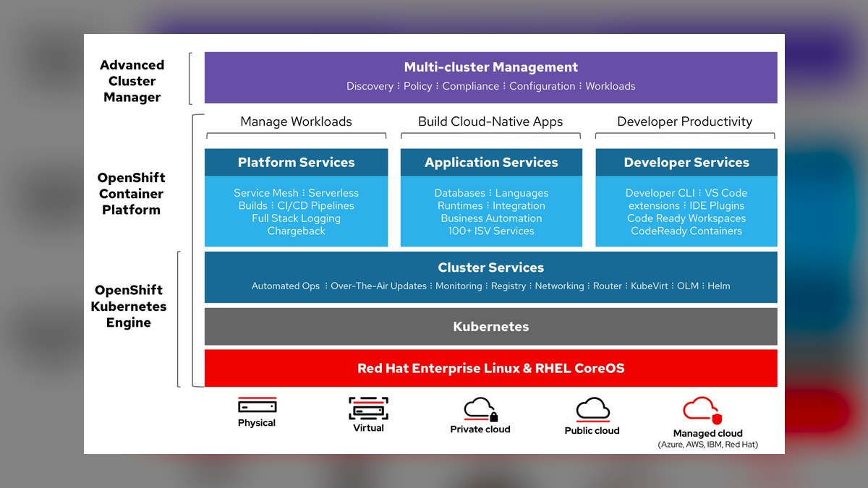Image resolution: width=868 pixels, height=488 pixels.
Task: Click Networking text
Action: pyautogui.click(x=559, y=286)
